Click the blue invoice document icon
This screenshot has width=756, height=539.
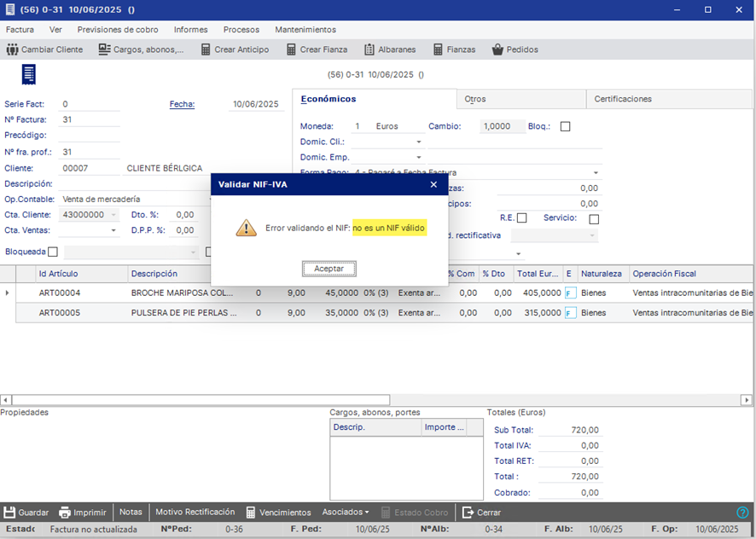pos(29,75)
